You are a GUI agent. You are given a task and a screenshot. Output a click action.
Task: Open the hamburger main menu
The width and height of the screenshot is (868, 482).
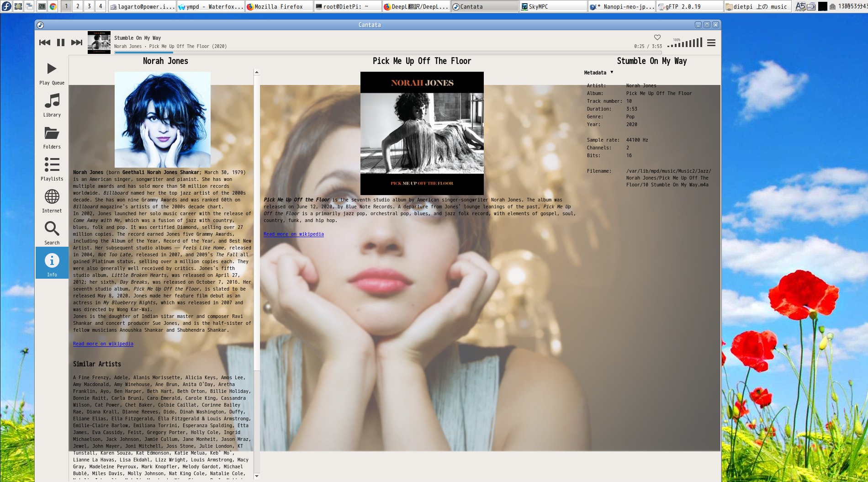(711, 43)
